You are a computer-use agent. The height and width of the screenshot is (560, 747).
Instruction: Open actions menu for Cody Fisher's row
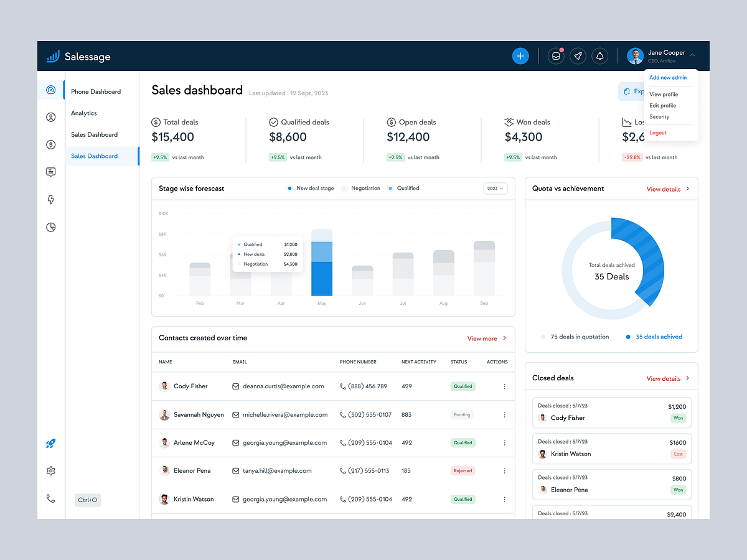click(504, 386)
